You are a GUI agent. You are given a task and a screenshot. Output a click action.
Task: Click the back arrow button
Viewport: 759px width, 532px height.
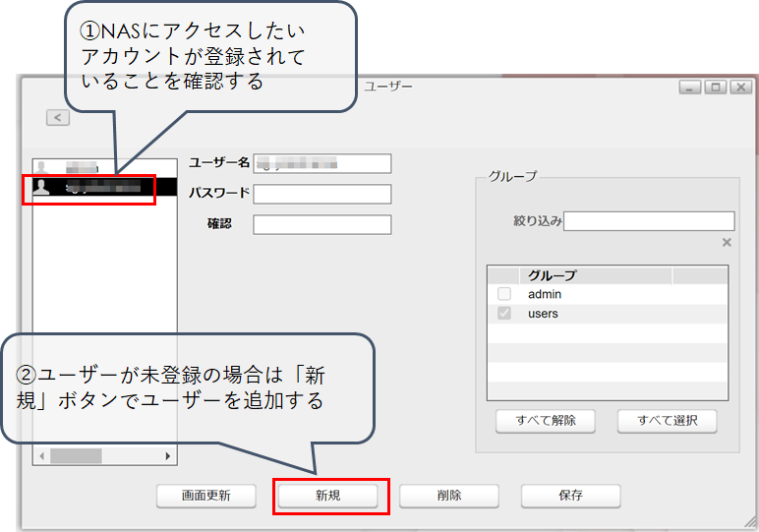click(58, 118)
